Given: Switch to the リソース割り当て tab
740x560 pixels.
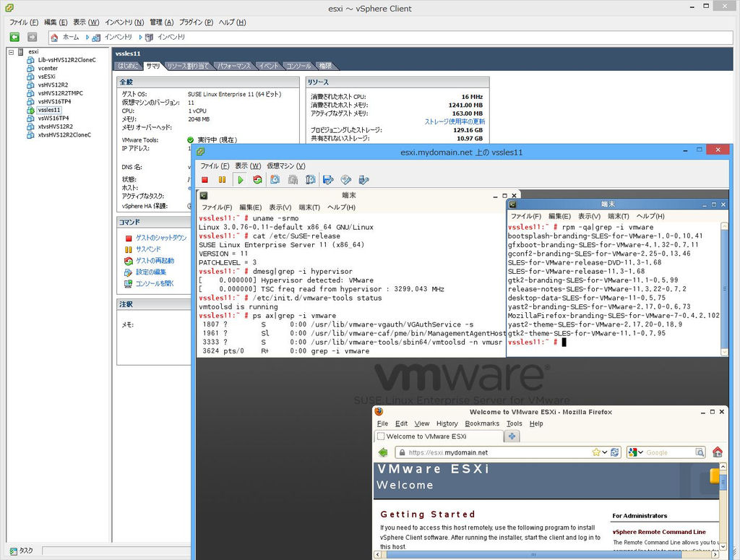Looking at the screenshot, I should tap(188, 66).
